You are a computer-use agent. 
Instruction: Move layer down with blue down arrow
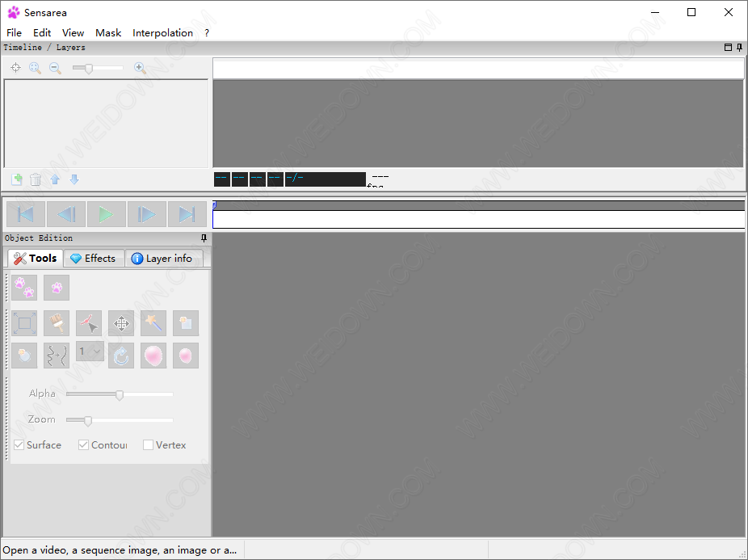(74, 179)
